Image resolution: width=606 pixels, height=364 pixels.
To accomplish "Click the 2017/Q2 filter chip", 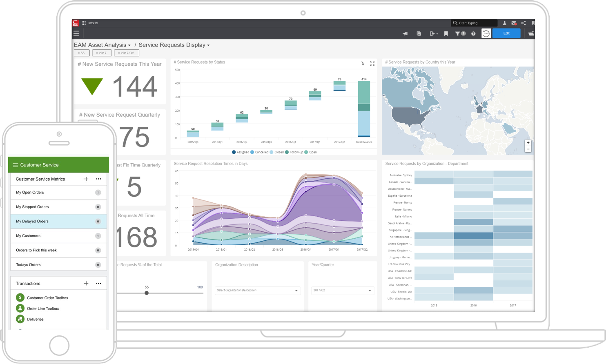I will pyautogui.click(x=127, y=53).
